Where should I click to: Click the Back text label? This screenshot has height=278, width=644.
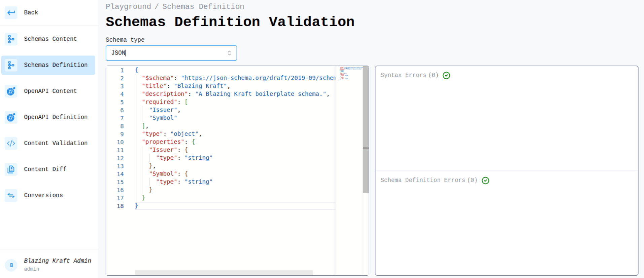point(31,12)
